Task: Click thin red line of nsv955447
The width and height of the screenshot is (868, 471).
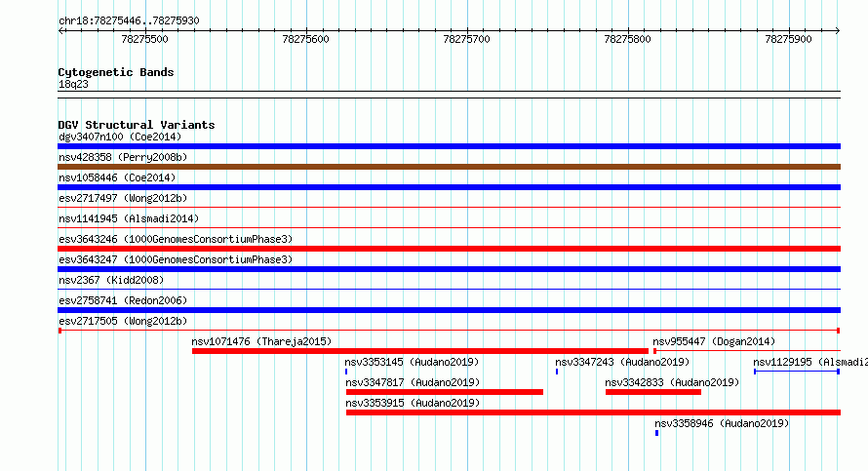Action: coord(747,351)
